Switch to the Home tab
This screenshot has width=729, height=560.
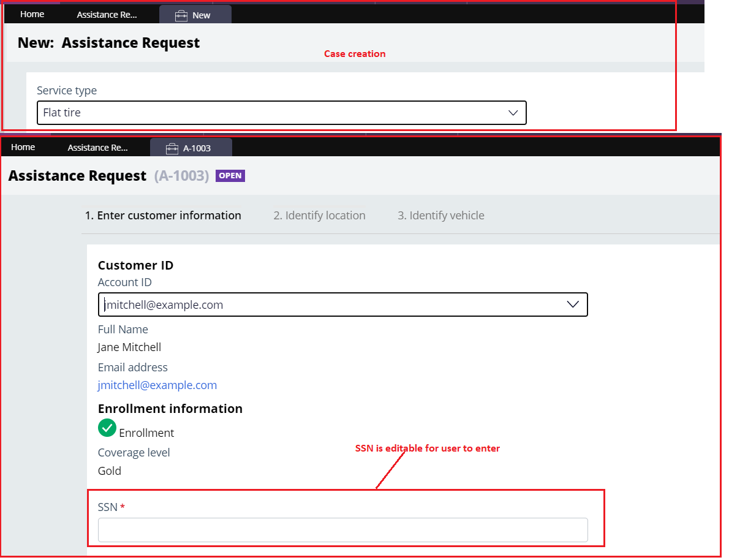point(32,14)
